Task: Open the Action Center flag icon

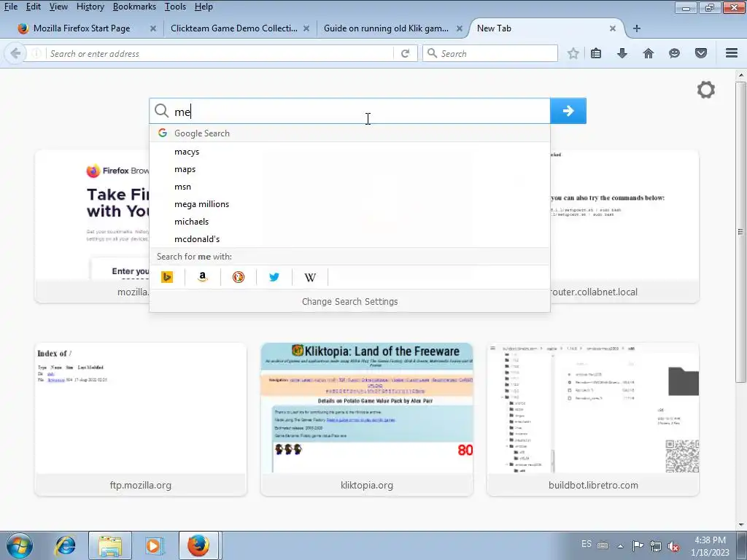Action: (x=638, y=545)
